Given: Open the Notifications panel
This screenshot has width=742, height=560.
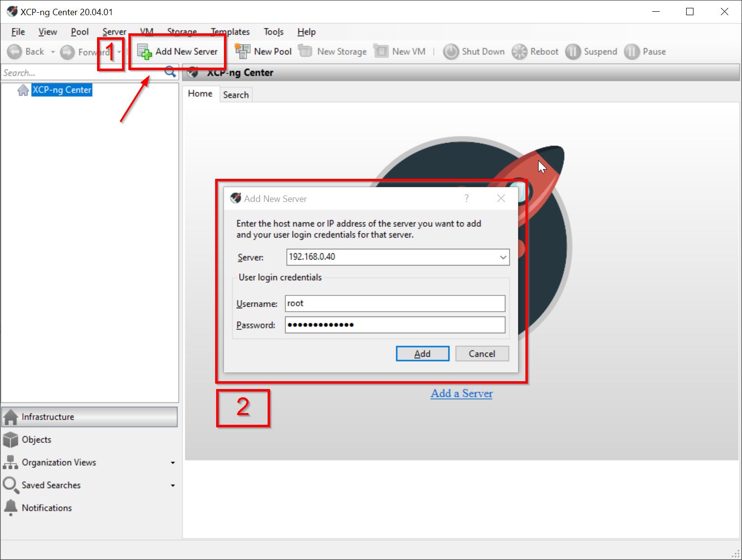Looking at the screenshot, I should click(x=47, y=508).
